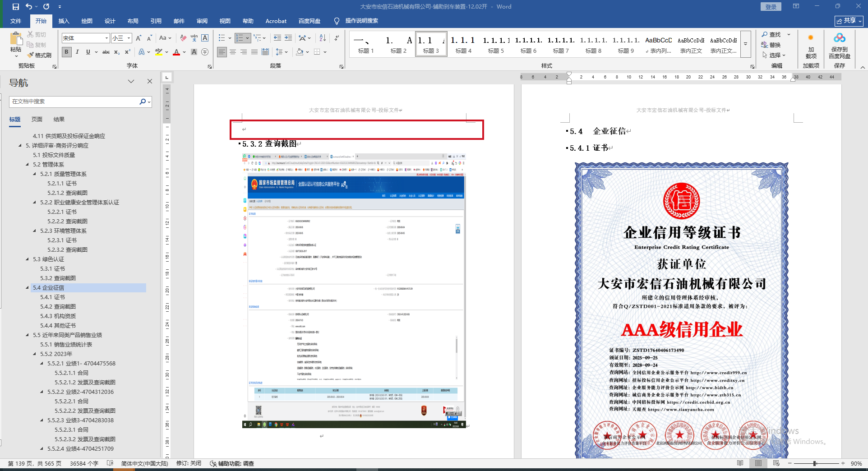Click the Paste (粘贴) clipboard icon

click(x=16, y=40)
